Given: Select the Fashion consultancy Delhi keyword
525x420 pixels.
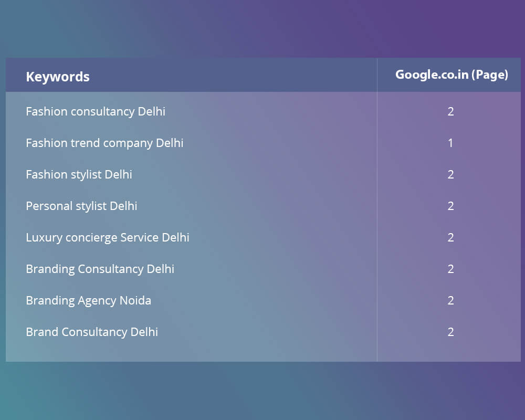Looking at the screenshot, I should coord(96,111).
